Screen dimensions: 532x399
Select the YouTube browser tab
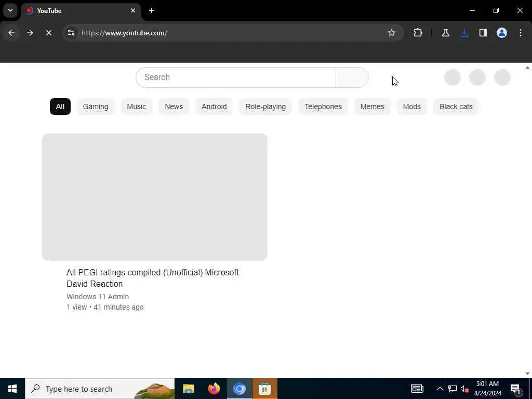click(x=81, y=10)
